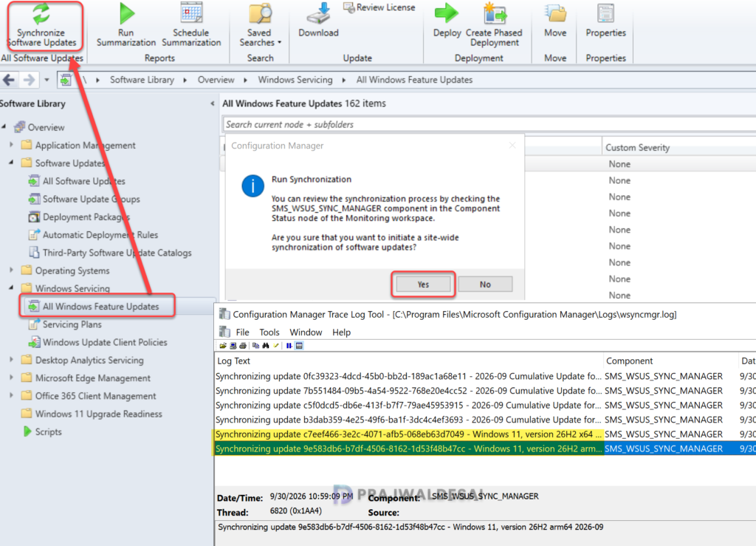This screenshot has width=756, height=546.
Task: Collapse the Software Library navigation pane
Action: (213, 103)
